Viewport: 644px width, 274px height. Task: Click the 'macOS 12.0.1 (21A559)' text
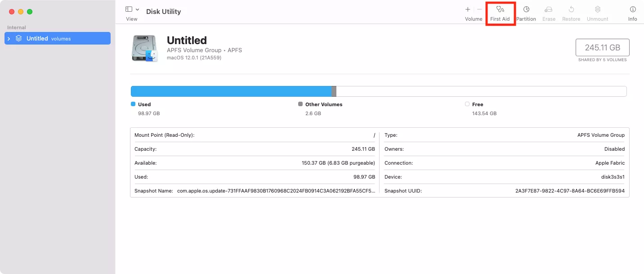pos(194,58)
